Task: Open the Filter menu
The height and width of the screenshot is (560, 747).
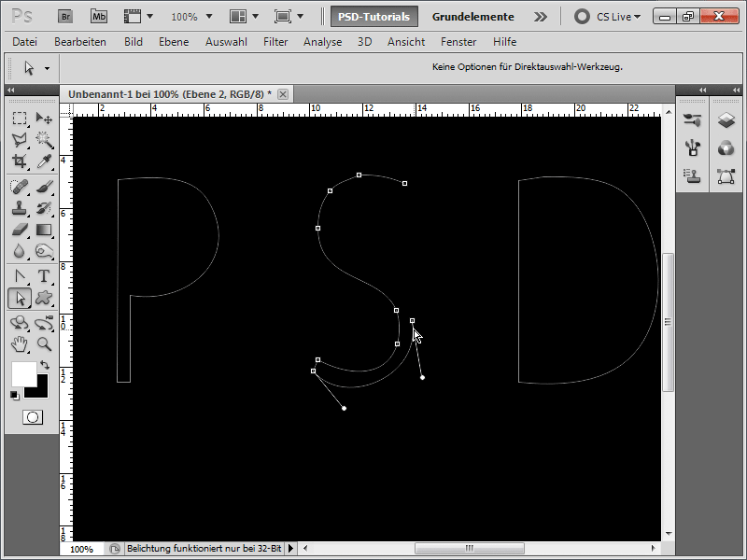Action: [x=275, y=42]
